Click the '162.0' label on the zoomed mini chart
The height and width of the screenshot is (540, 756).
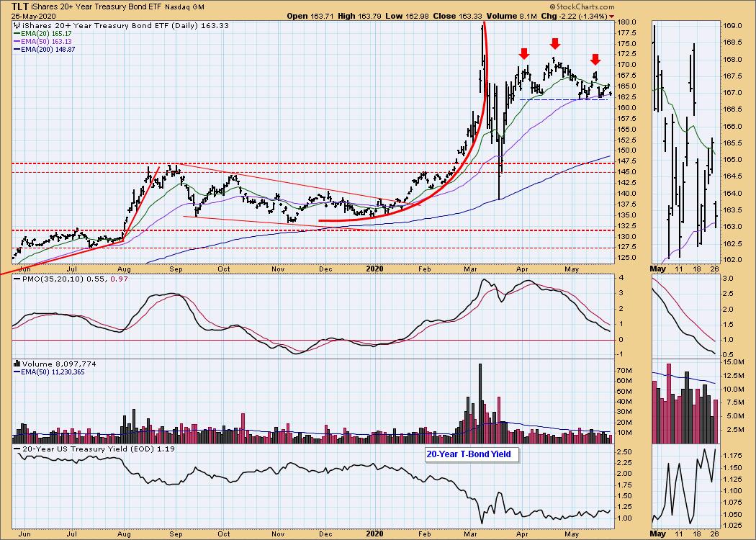731,259
